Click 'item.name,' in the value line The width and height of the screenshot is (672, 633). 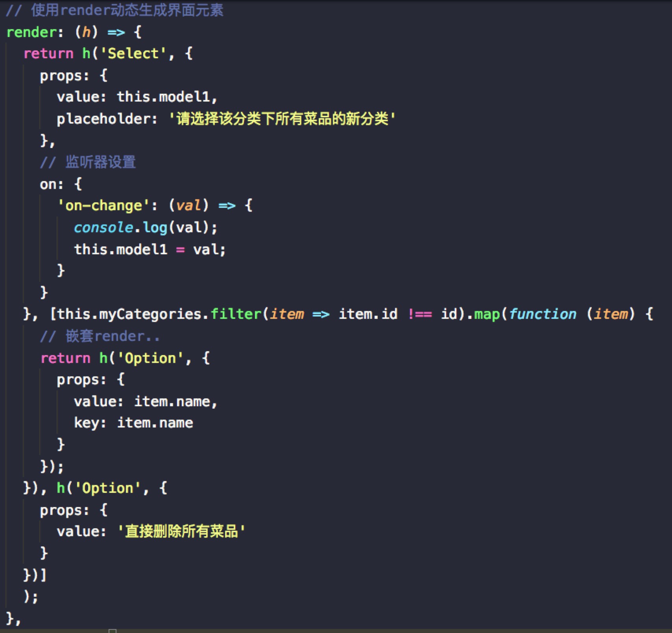[175, 402]
